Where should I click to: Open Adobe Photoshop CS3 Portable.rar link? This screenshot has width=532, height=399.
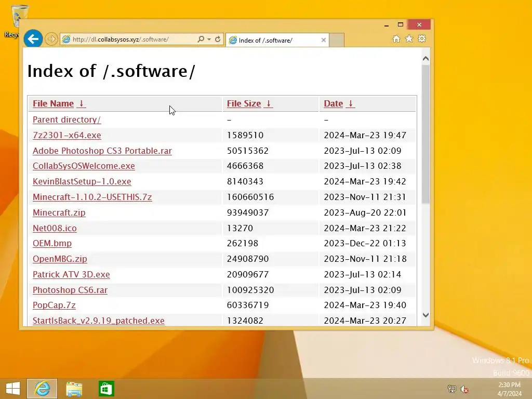[x=102, y=151]
